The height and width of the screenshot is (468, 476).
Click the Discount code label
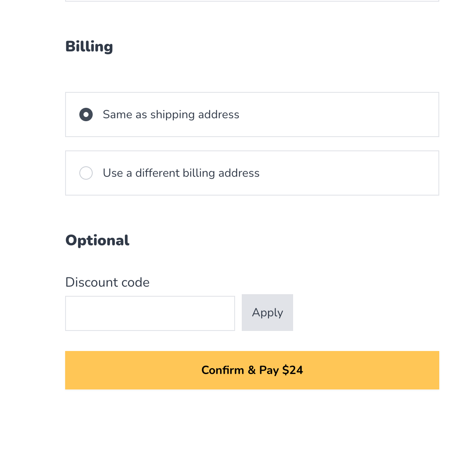click(107, 282)
